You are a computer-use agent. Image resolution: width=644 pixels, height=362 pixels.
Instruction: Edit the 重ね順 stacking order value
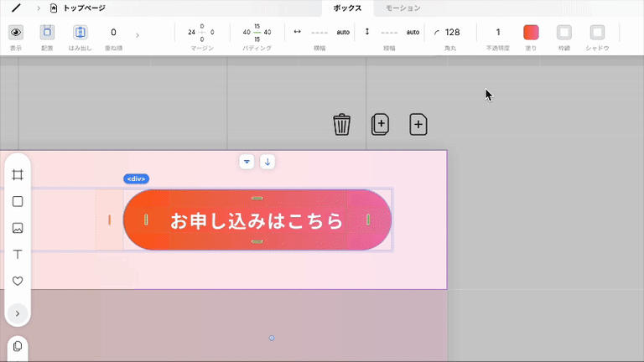[113, 33]
